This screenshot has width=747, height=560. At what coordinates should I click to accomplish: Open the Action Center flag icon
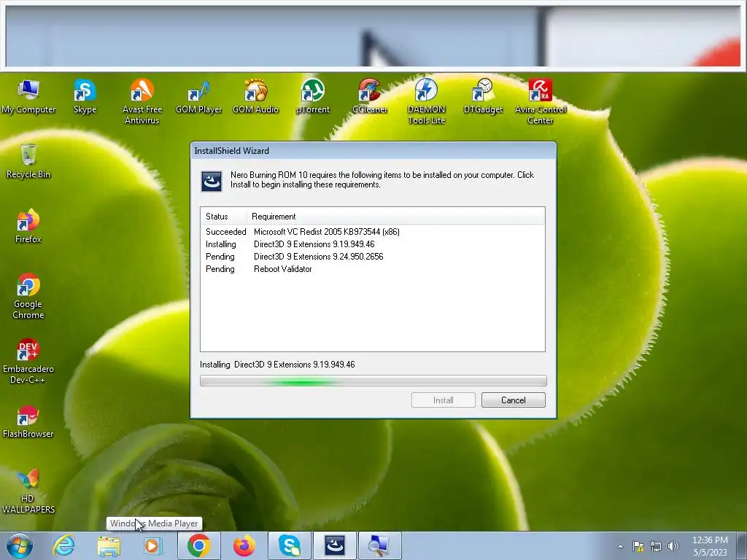(x=638, y=546)
